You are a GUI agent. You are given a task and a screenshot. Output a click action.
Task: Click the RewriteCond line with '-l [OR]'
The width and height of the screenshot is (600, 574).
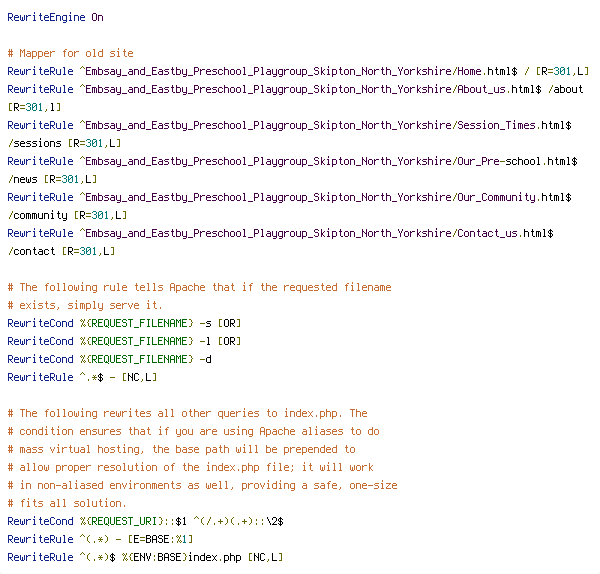click(124, 341)
